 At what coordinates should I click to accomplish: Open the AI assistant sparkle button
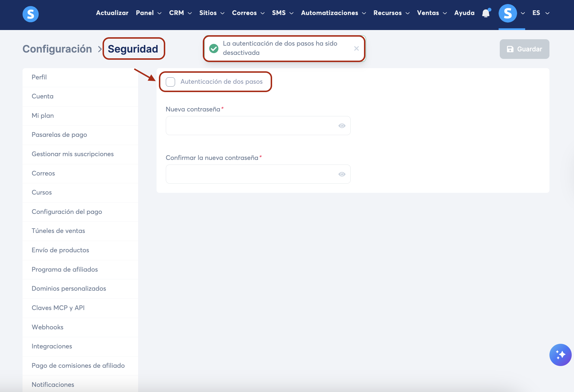click(x=560, y=355)
